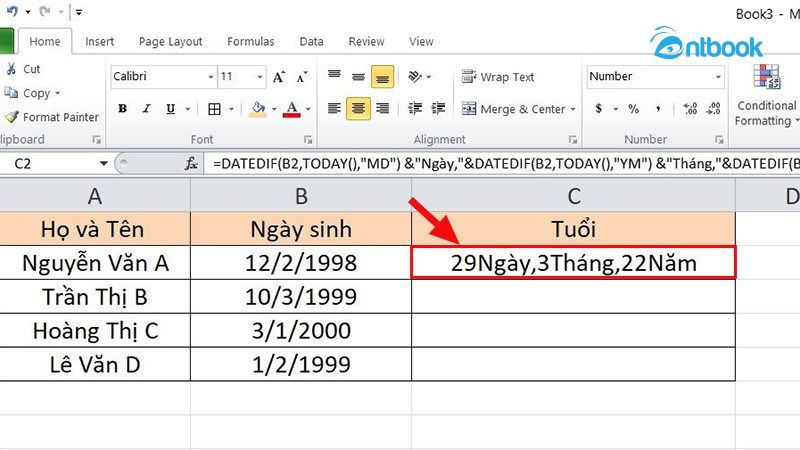
Task: Select the Hoàng Thị C cell
Action: click(95, 331)
